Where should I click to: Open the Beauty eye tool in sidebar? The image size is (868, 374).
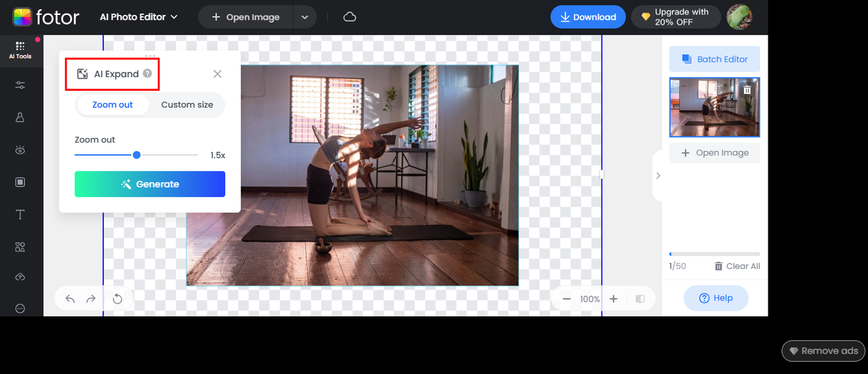[x=20, y=150]
